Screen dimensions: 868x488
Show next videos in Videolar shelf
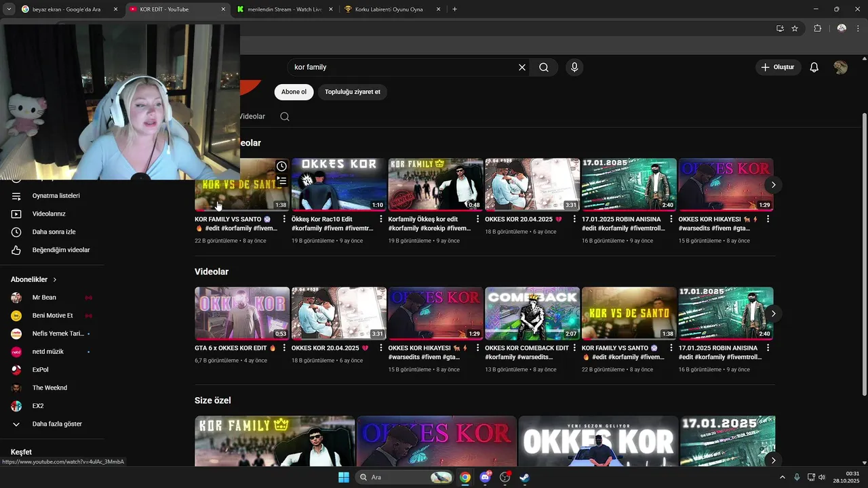(773, 314)
